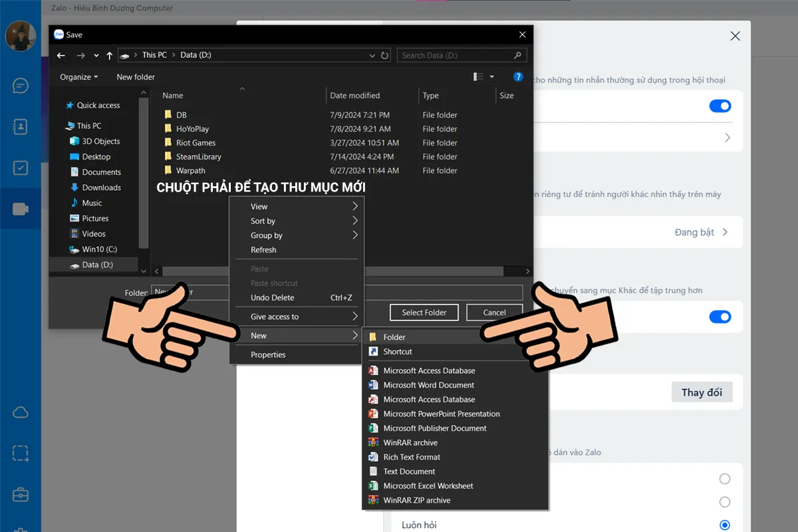Viewport: 798px width, 532px height.
Task: Open the Zalo video call sidebar icon
Action: click(x=21, y=209)
